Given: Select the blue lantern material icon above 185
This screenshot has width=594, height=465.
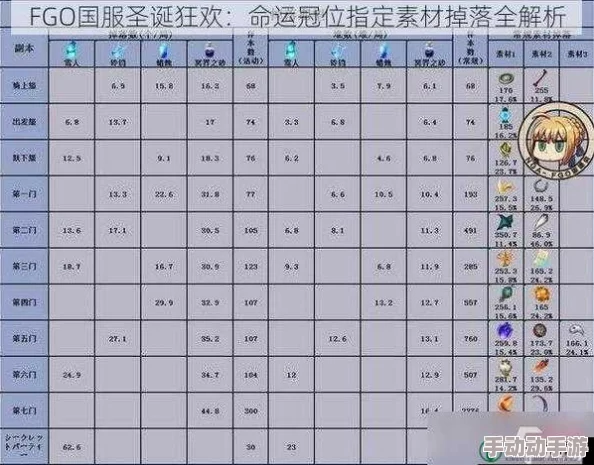Looking at the screenshot, I should point(506,114).
